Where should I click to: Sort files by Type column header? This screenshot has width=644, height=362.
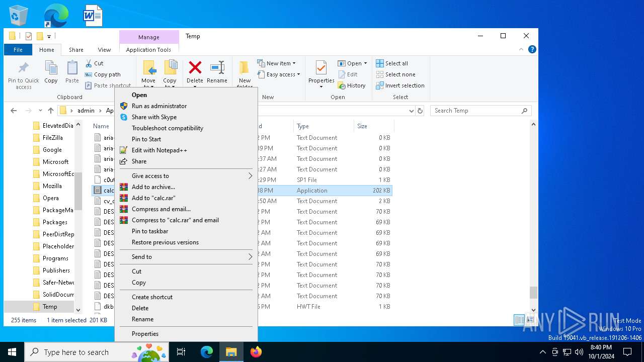click(324, 126)
